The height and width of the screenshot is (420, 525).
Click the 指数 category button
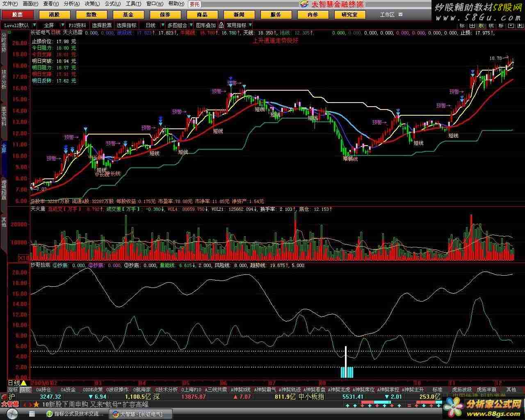[91, 14]
